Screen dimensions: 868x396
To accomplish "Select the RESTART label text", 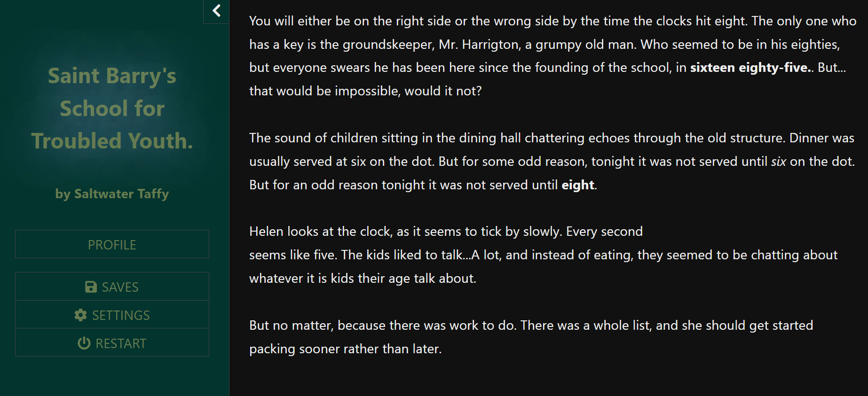I will [121, 343].
